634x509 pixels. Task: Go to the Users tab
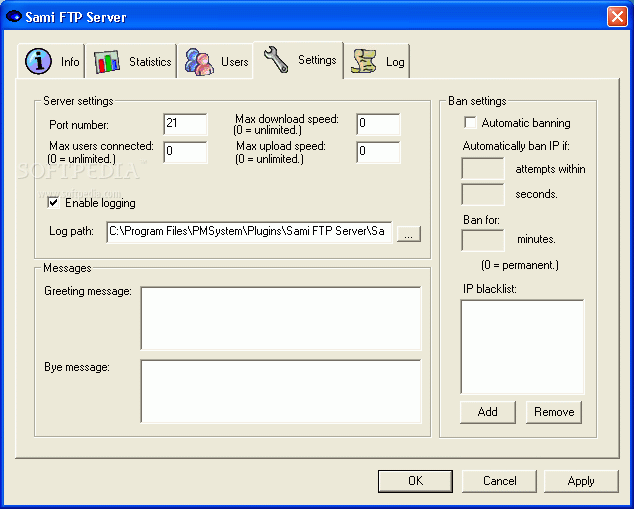[216, 61]
